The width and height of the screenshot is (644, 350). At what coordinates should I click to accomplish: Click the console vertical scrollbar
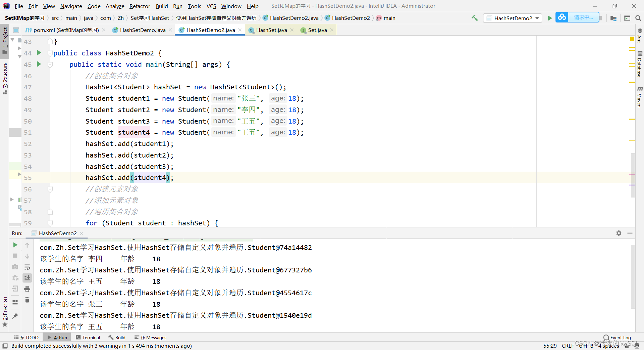point(633,276)
